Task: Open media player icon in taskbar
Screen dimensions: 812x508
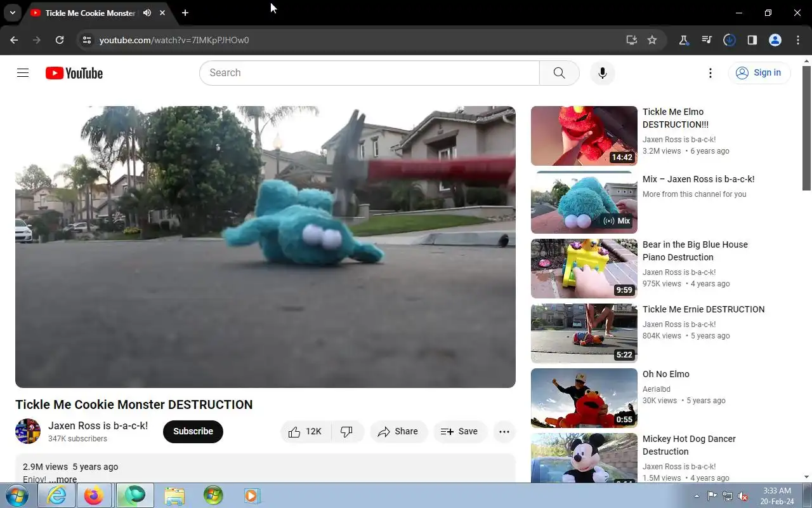Action: coord(252,495)
